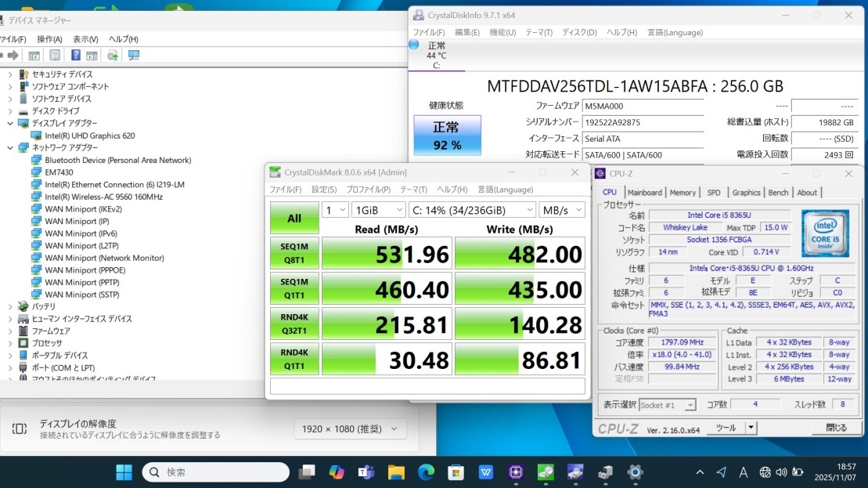Open the 1GiB test size dropdown
This screenshot has width=868, height=488.
click(x=379, y=210)
